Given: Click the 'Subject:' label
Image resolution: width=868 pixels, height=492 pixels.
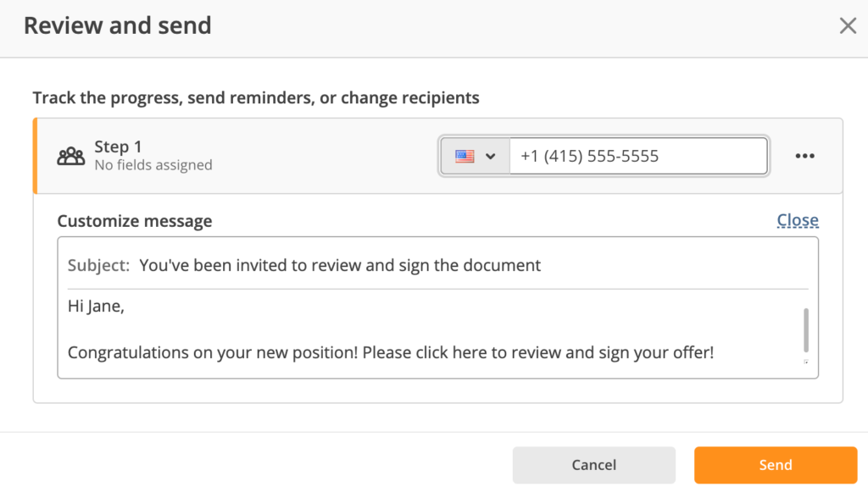Looking at the screenshot, I should pyautogui.click(x=98, y=265).
